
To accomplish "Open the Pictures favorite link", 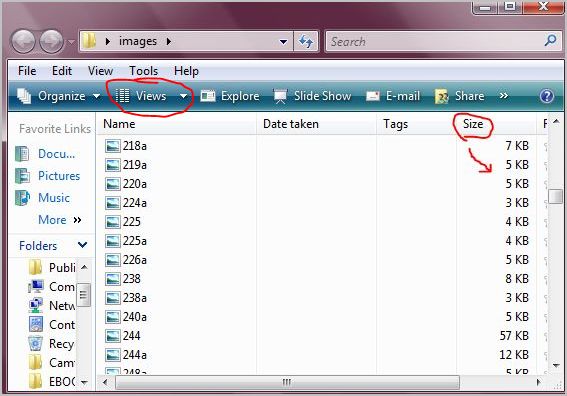I will (48, 176).
